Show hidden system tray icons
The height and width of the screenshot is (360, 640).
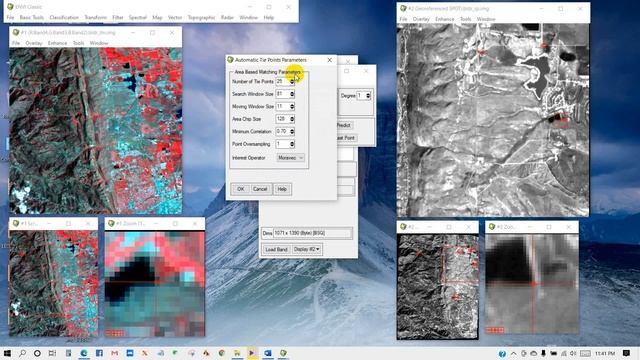coord(513,353)
